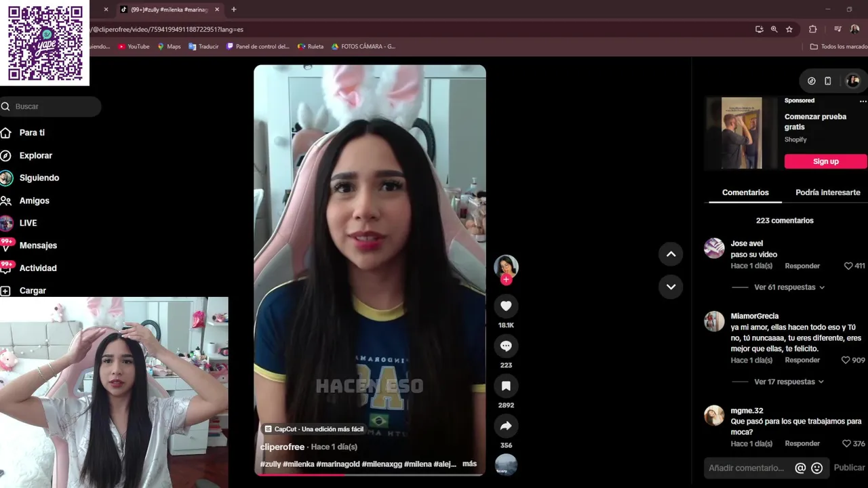Open Actividad in sidebar
The image size is (868, 488).
(38, 268)
